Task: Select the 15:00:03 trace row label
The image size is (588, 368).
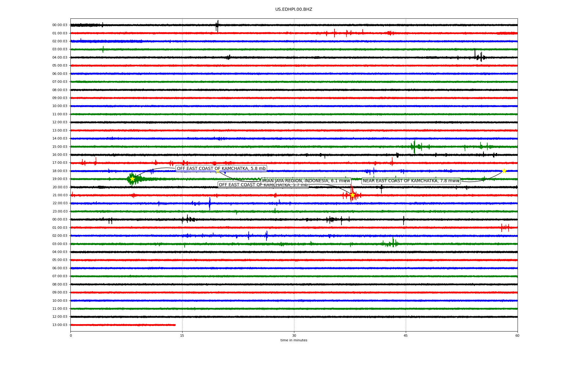Action: tap(60, 147)
